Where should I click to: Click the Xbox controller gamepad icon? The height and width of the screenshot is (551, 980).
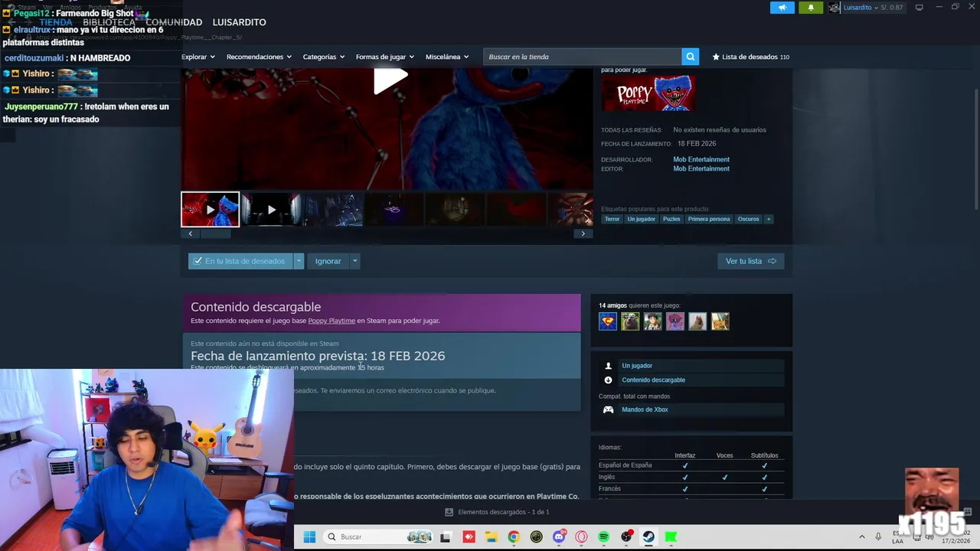[608, 409]
